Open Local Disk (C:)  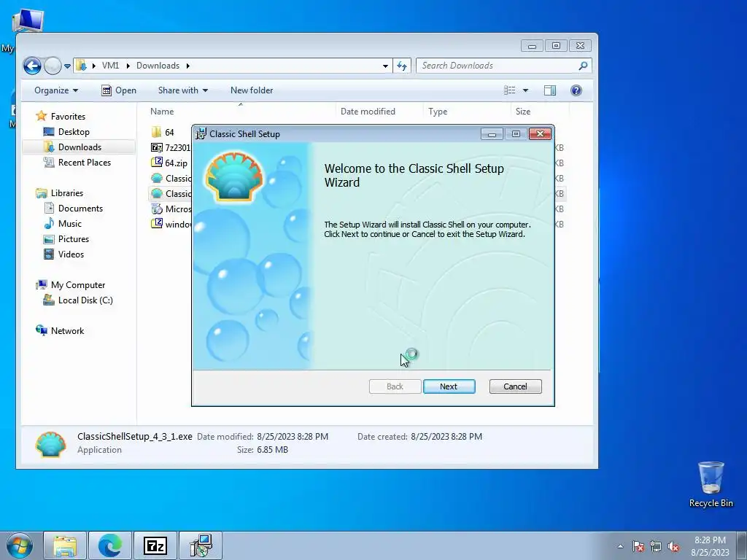(x=85, y=300)
